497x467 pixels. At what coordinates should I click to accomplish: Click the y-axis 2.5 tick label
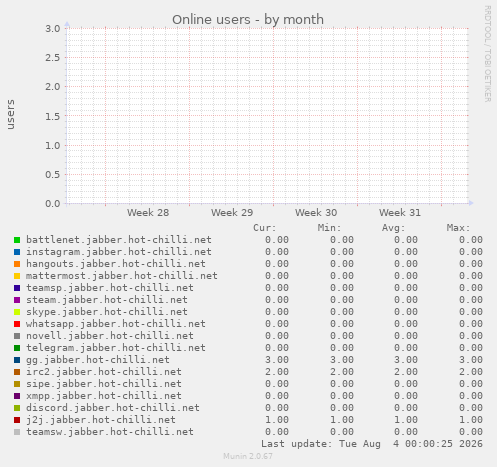point(53,58)
